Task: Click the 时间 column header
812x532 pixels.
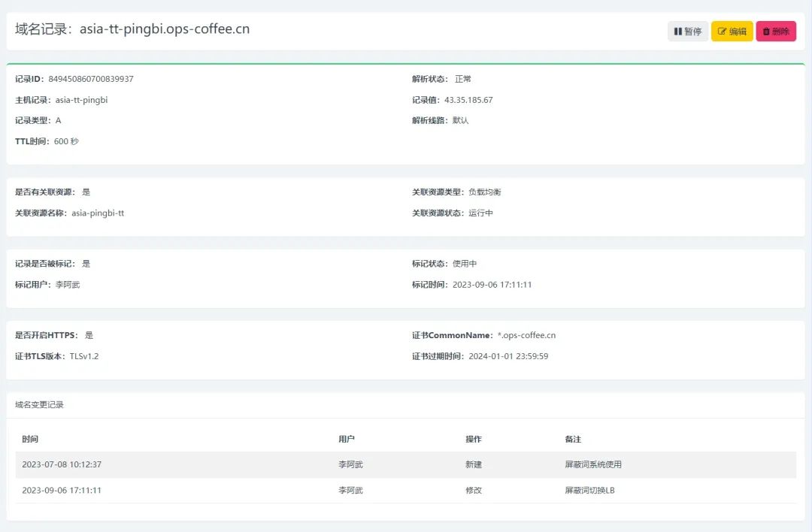Action: pos(30,439)
